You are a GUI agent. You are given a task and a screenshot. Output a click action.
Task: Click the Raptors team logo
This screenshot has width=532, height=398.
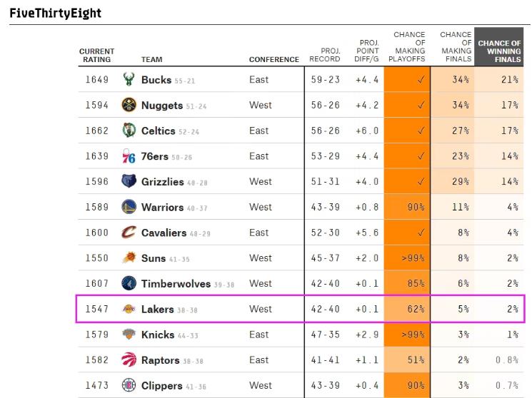129,360
